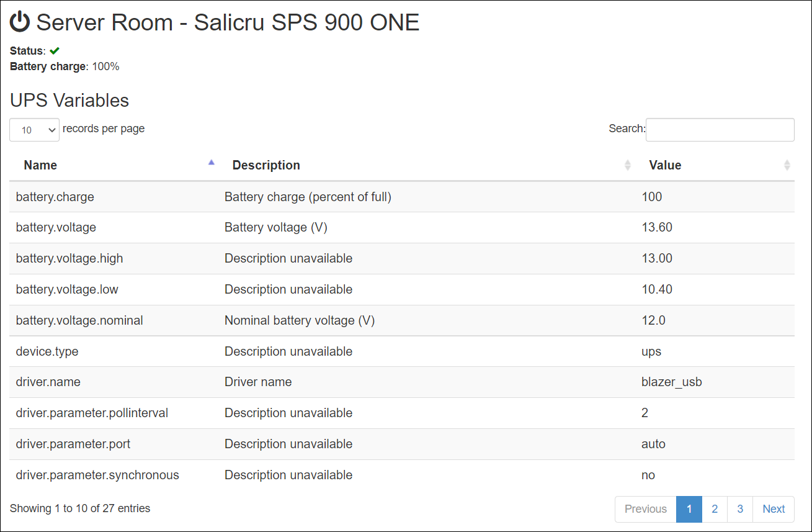812x532 pixels.
Task: Sort table using Value column arrows
Action: (787, 165)
